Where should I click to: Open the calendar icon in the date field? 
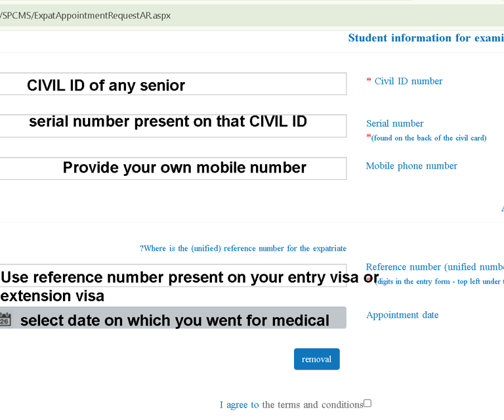coord(5,320)
